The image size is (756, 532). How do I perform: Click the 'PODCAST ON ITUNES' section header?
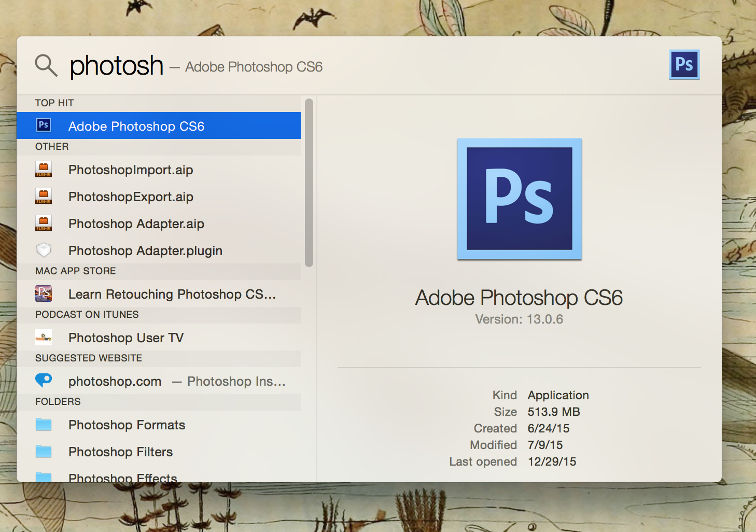point(87,314)
